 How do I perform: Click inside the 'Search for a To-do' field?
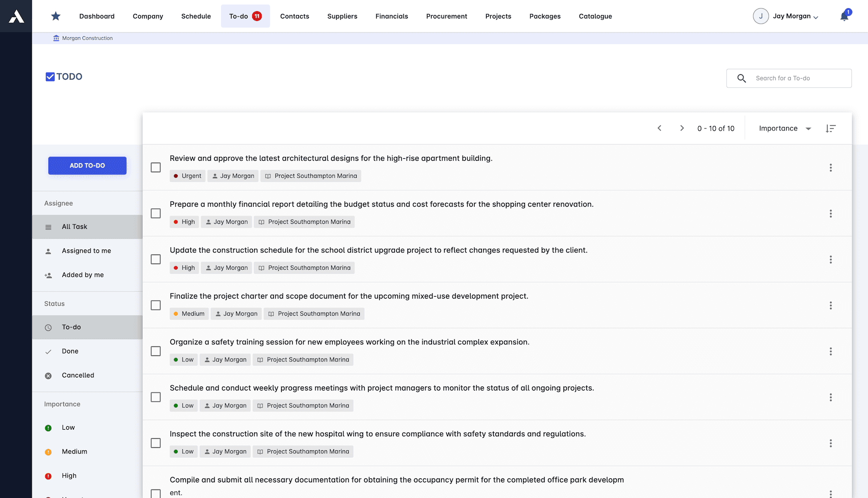pyautogui.click(x=789, y=78)
